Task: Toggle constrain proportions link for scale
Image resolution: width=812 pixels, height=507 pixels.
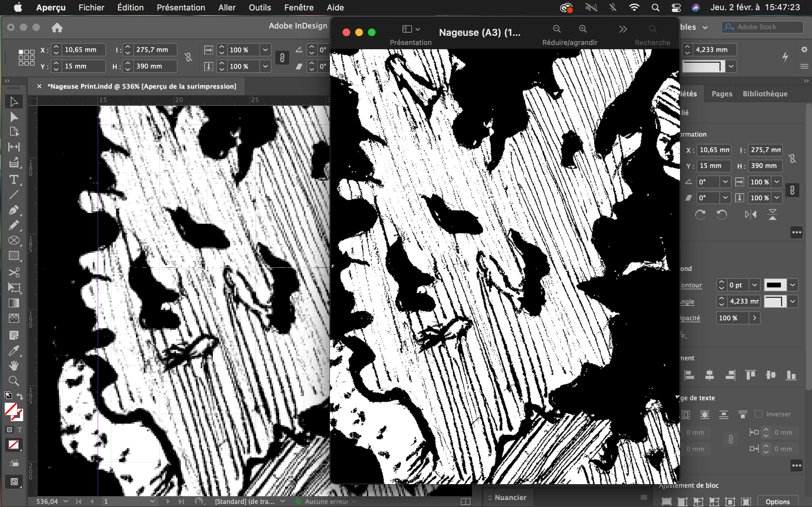Action: pos(792,190)
